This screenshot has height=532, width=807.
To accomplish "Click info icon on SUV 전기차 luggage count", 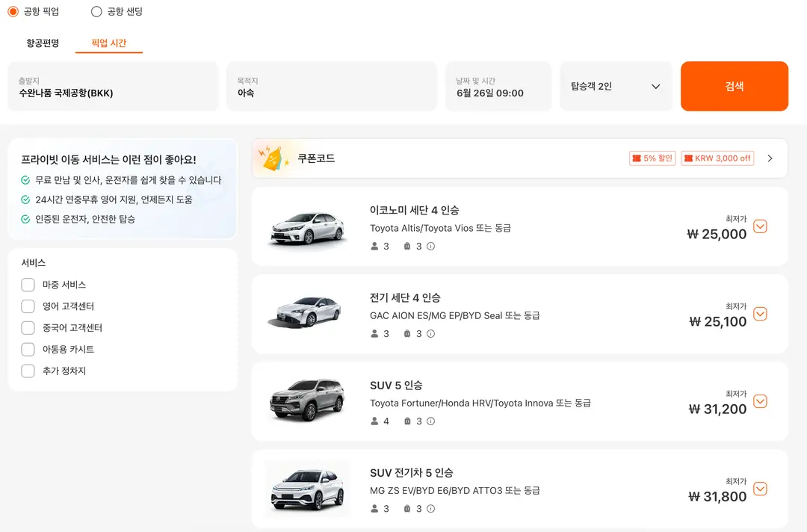I will tap(431, 509).
